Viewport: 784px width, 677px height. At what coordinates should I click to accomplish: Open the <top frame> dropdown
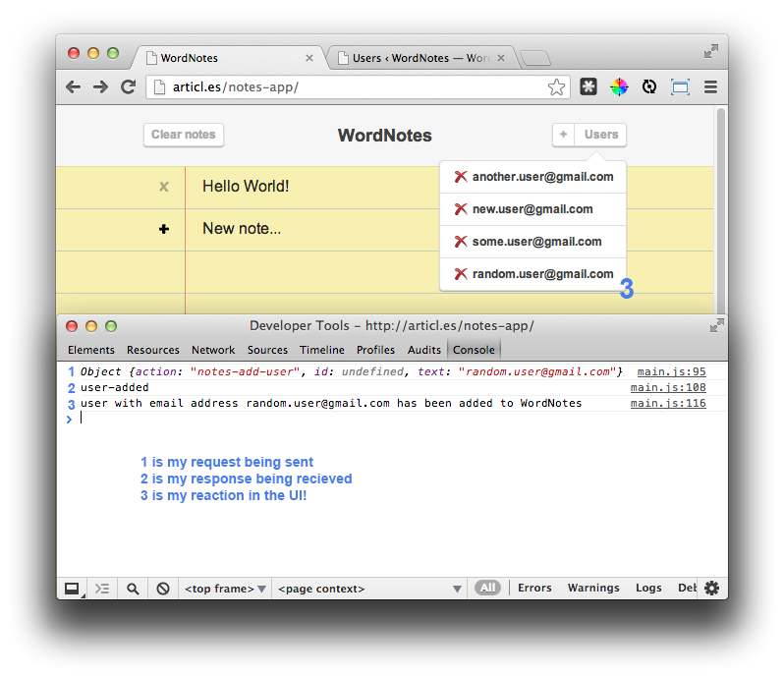coord(225,589)
